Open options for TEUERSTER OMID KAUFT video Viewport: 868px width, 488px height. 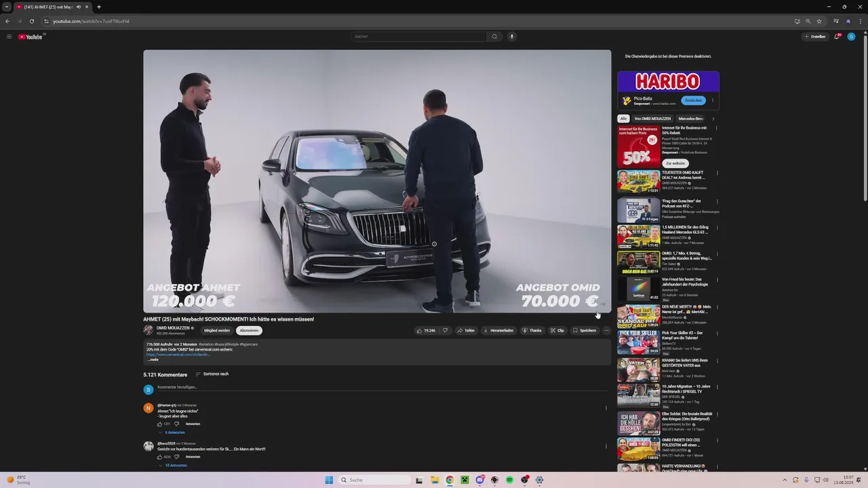pyautogui.click(x=717, y=173)
